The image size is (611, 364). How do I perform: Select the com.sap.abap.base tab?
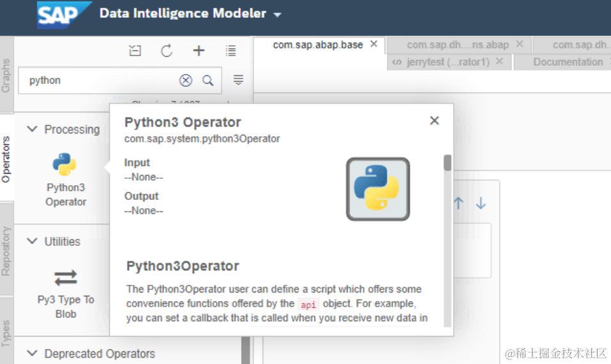tap(318, 45)
